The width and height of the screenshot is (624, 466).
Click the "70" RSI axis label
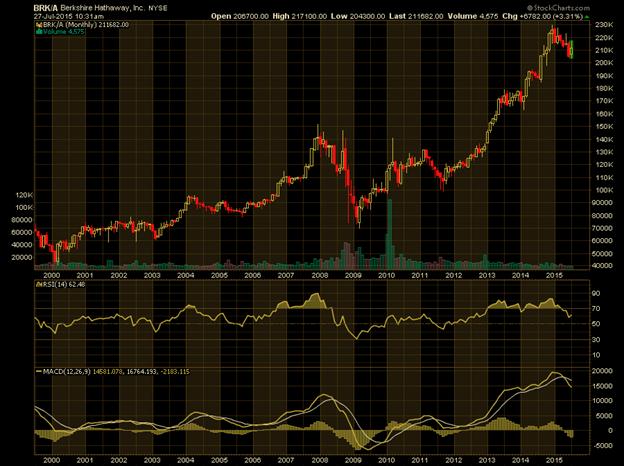[596, 309]
